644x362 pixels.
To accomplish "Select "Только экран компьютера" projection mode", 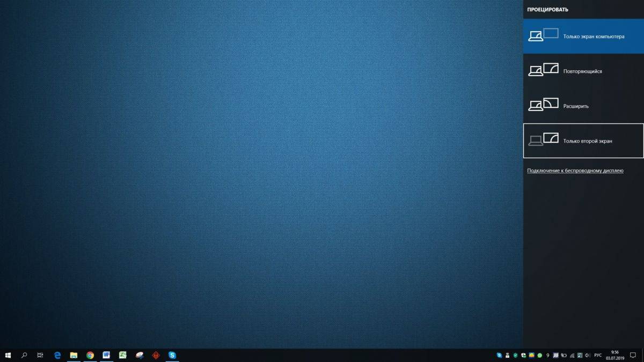I will 583,36.
